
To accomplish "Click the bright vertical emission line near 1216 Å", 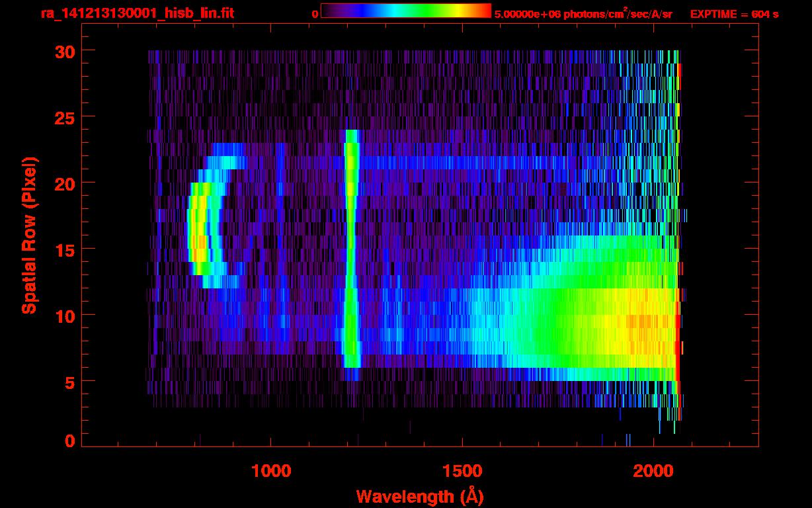I will coord(351,248).
